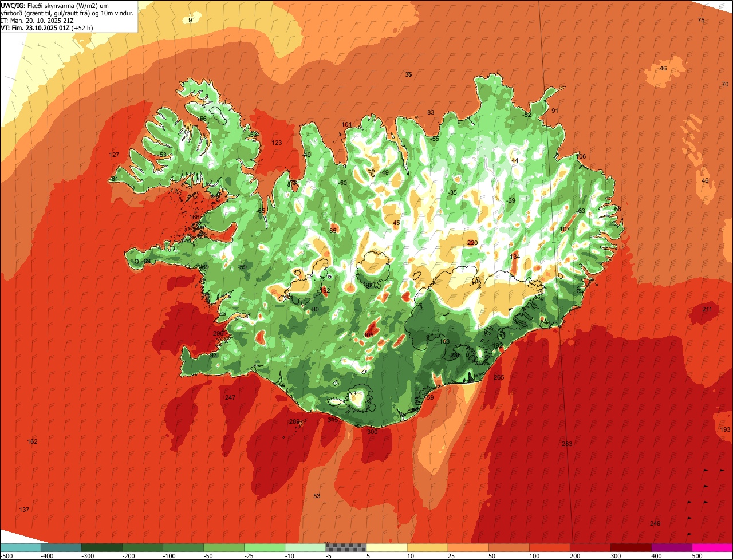Select the value 107 on the map

point(565,229)
